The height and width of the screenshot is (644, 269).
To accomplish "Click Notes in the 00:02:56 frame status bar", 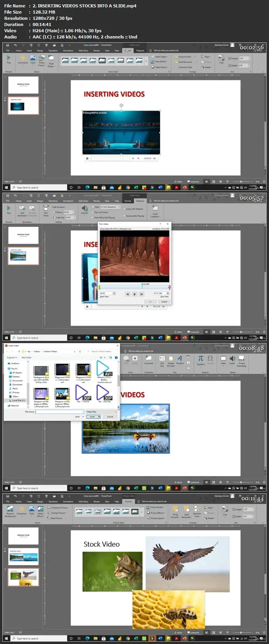I will pyautogui.click(x=178, y=182).
